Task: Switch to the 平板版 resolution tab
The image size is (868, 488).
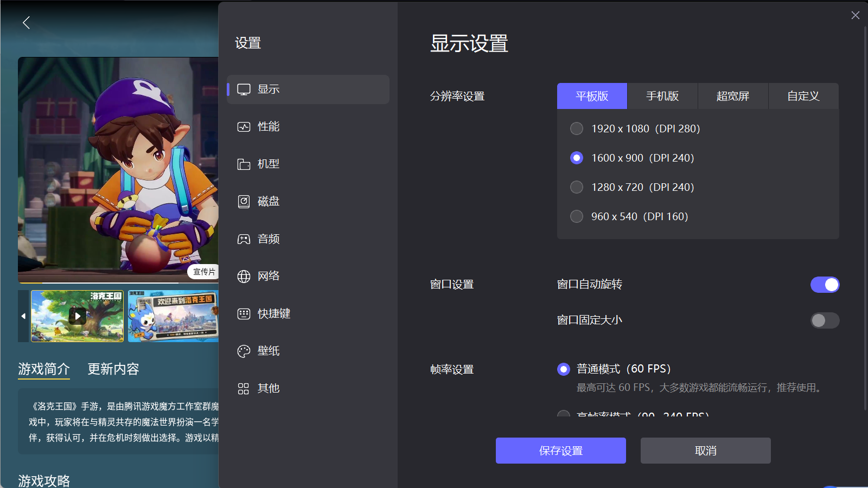Action: 592,96
